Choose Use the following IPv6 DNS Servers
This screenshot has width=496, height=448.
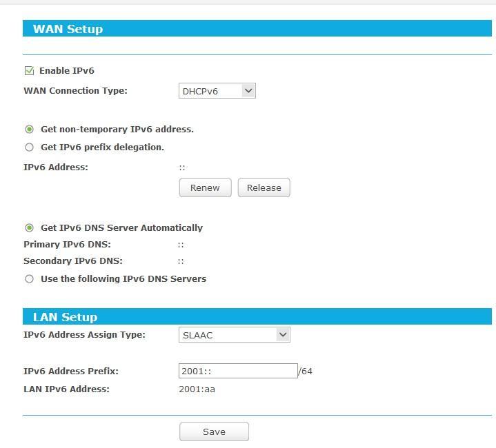[29, 279]
